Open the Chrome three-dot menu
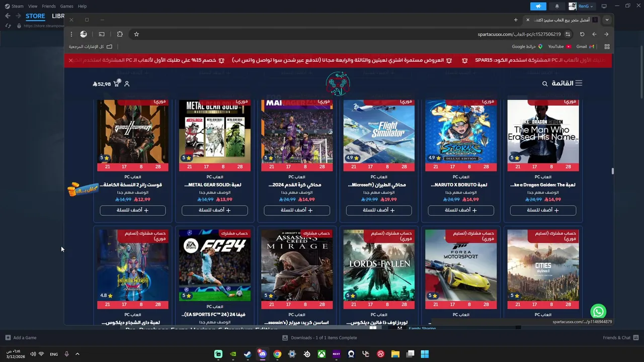 pos(71,34)
